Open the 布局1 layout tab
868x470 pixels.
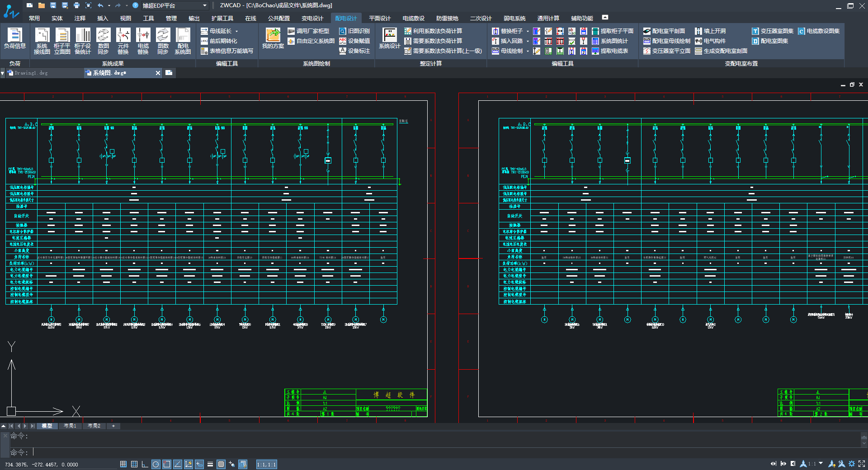70,426
